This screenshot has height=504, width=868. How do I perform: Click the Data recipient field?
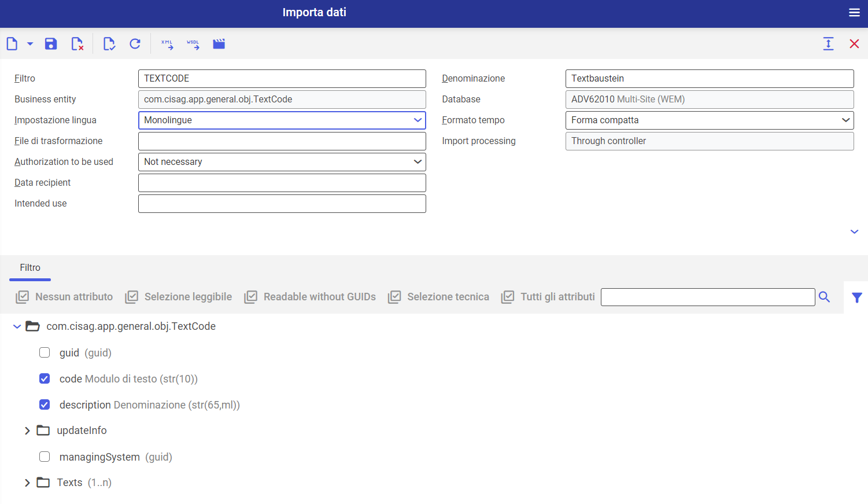pos(282,183)
